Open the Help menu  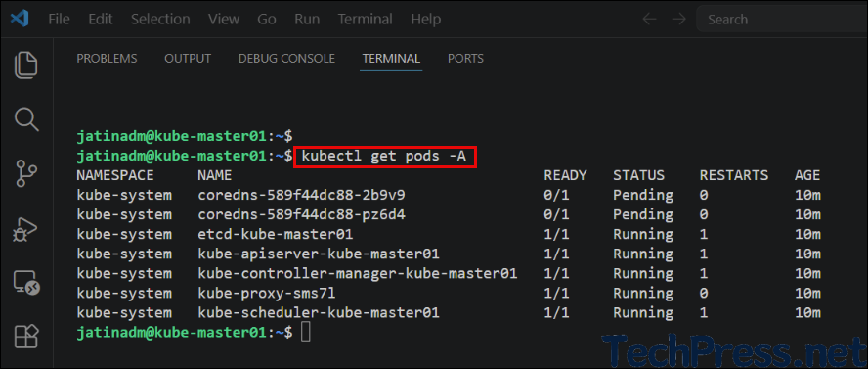click(x=426, y=20)
